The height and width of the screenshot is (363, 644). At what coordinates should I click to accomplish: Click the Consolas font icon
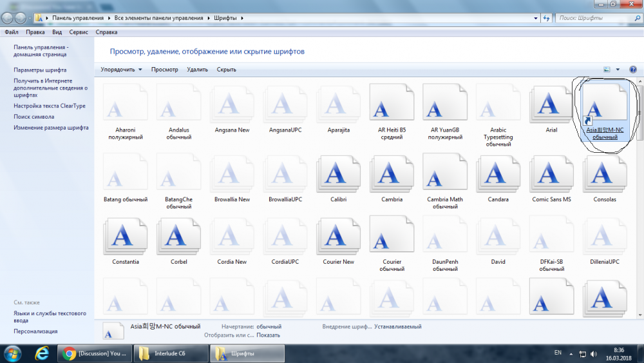[604, 175]
